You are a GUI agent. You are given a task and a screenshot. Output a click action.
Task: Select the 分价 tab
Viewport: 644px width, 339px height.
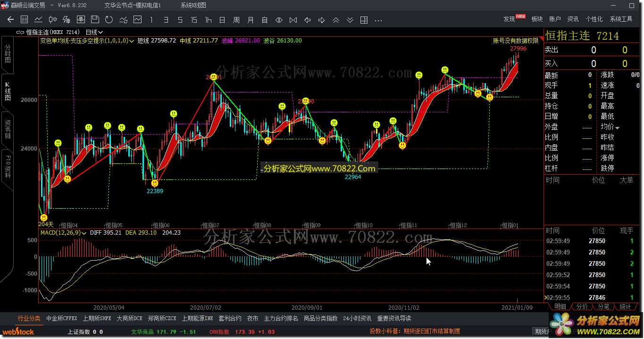pos(582,307)
